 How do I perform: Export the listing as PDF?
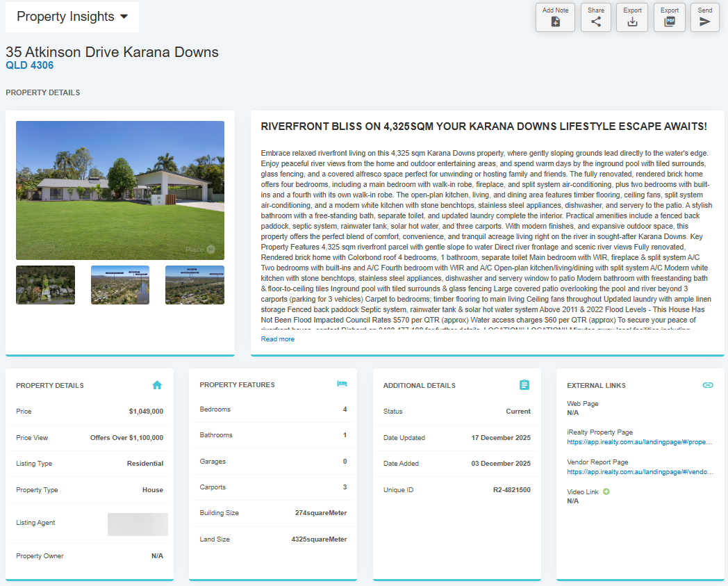(670, 17)
